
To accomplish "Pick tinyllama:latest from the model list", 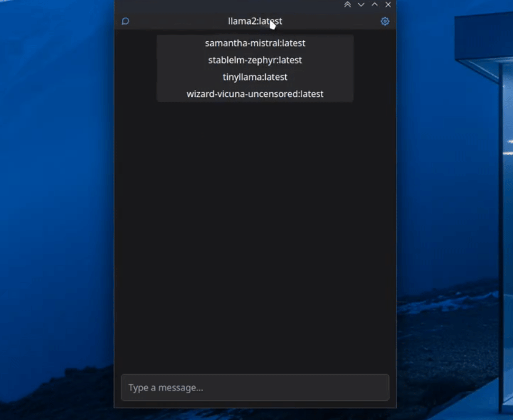I will coord(255,77).
